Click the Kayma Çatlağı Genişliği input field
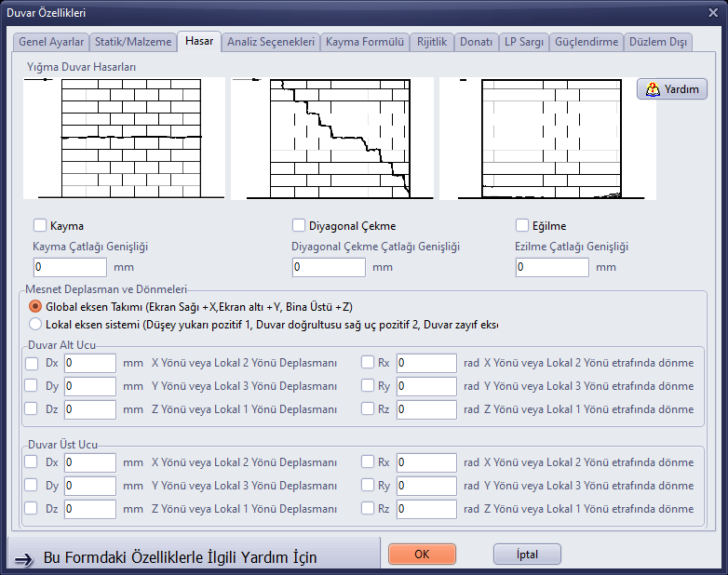The height and width of the screenshot is (575, 728). coord(70,267)
